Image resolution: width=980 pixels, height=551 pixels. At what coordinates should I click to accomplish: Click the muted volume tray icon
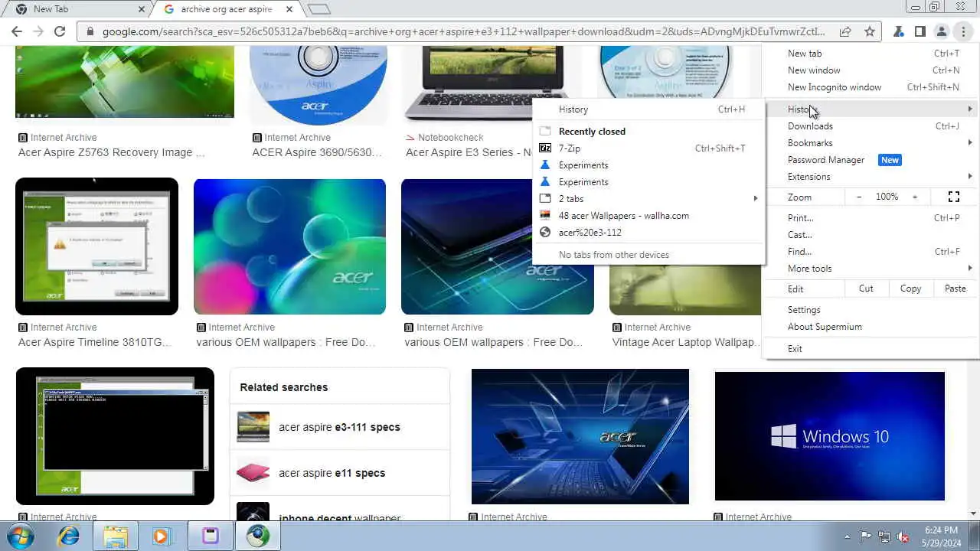[903, 536]
